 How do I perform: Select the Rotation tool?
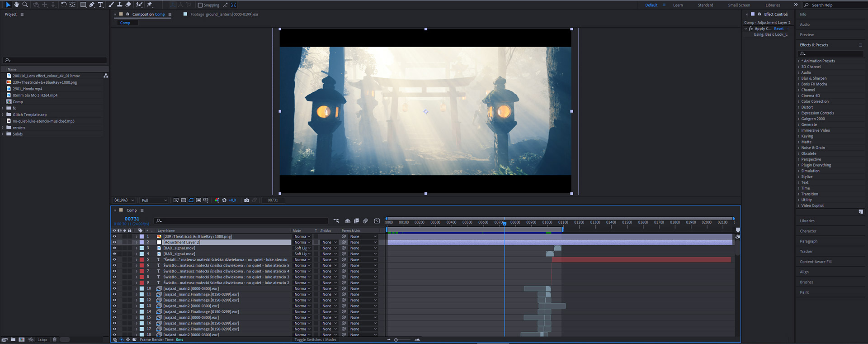(x=64, y=5)
